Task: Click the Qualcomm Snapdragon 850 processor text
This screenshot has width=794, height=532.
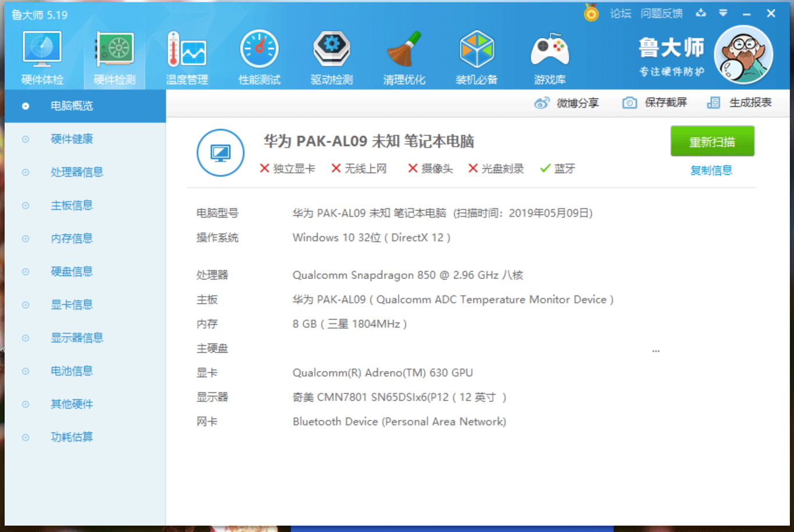Action: (x=408, y=275)
